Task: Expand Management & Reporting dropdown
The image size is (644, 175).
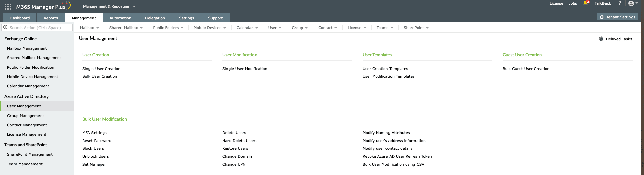Action: point(109,6)
